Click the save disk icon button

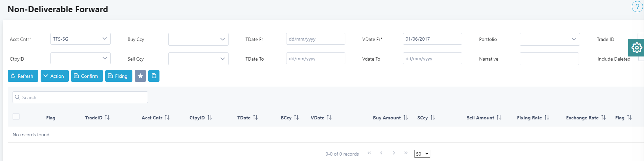point(154,76)
